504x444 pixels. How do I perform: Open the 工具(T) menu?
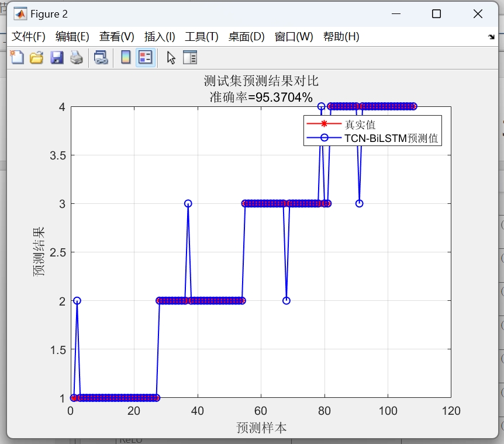[x=201, y=36]
